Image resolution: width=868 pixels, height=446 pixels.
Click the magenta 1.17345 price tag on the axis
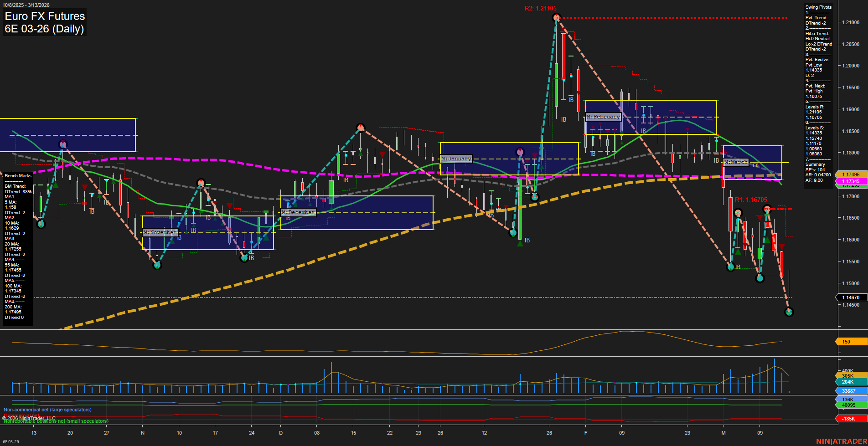tap(852, 181)
